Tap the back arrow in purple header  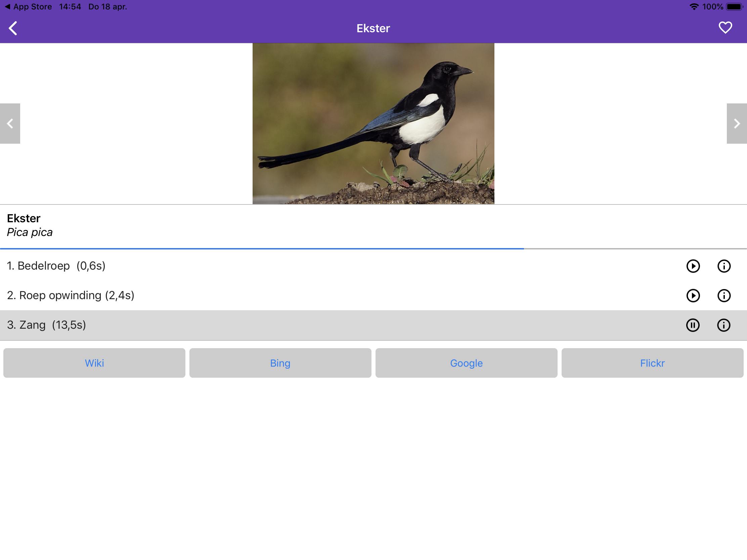[13, 28]
